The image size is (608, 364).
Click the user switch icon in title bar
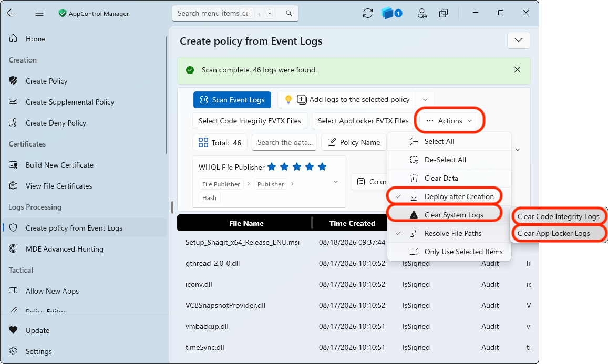pyautogui.click(x=422, y=14)
